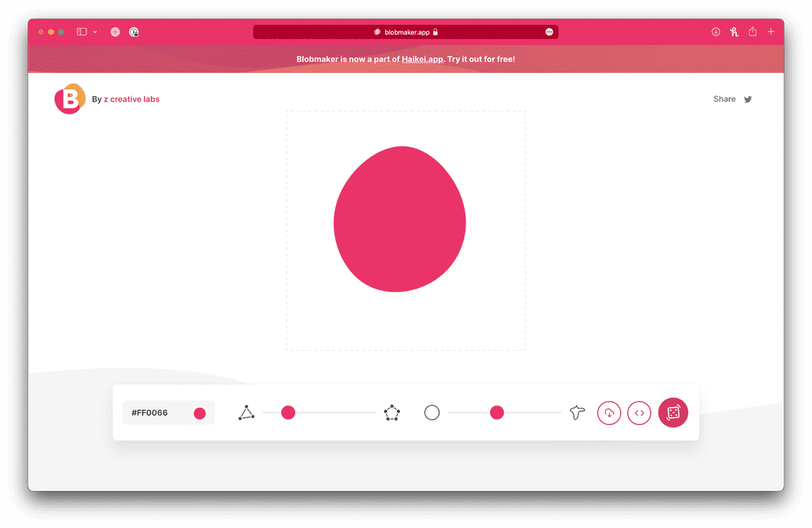The image size is (812, 528).
Task: Open the blob's SVG code view
Action: pos(639,412)
